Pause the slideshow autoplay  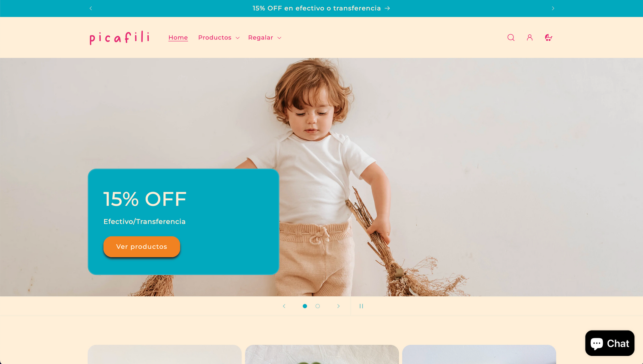click(361, 306)
